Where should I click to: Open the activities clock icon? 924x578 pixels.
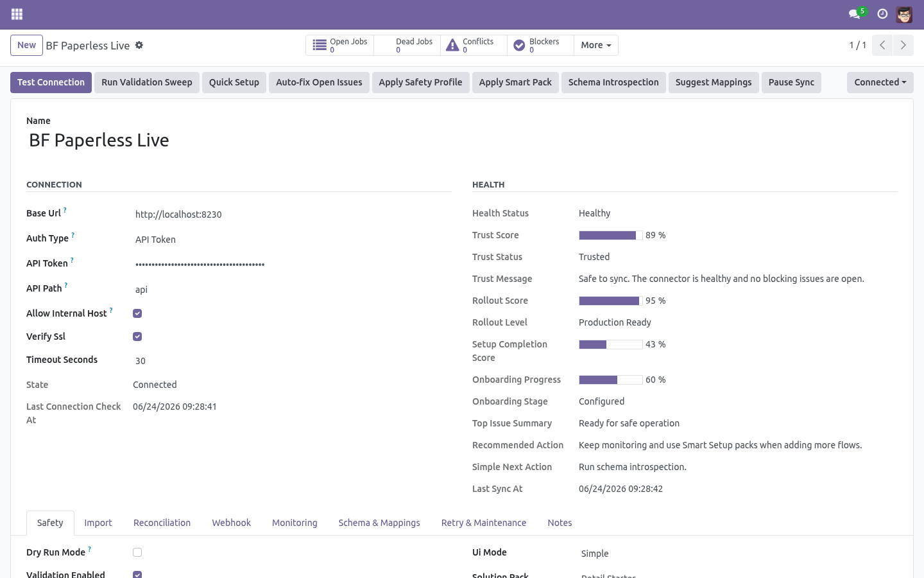click(x=882, y=14)
